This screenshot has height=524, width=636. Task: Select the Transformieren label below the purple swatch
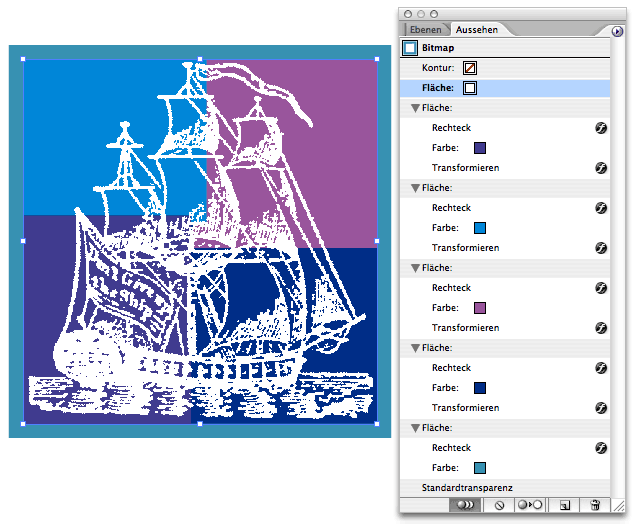pyautogui.click(x=465, y=328)
